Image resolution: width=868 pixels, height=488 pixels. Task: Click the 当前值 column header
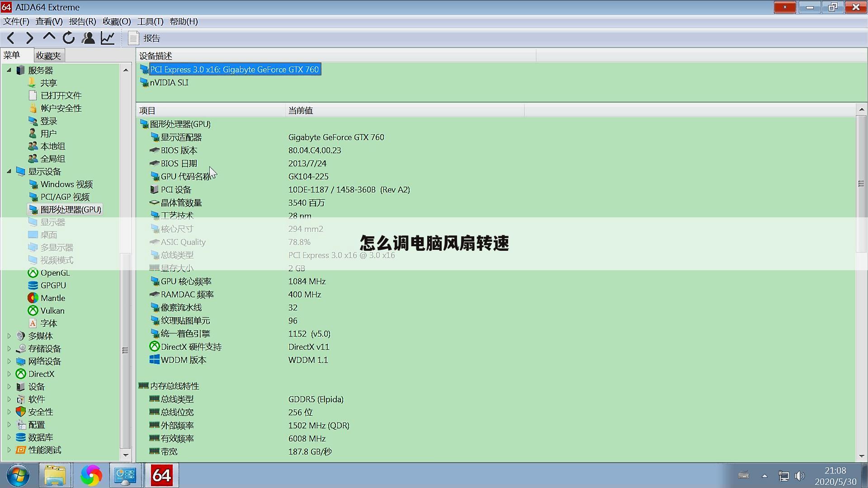click(x=405, y=110)
